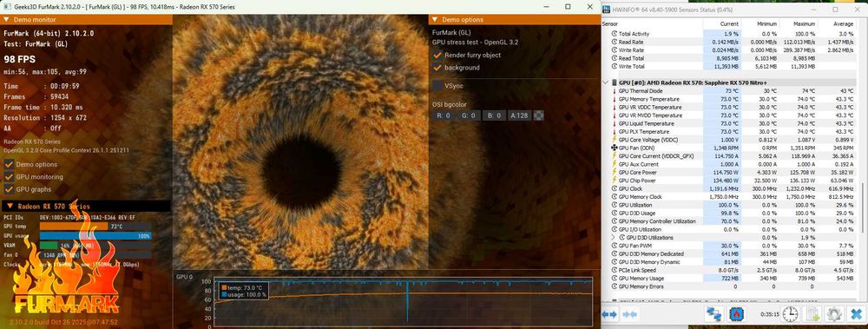Click icon beside Write Rate row
This screenshot has width=868, height=329.
click(x=614, y=49)
